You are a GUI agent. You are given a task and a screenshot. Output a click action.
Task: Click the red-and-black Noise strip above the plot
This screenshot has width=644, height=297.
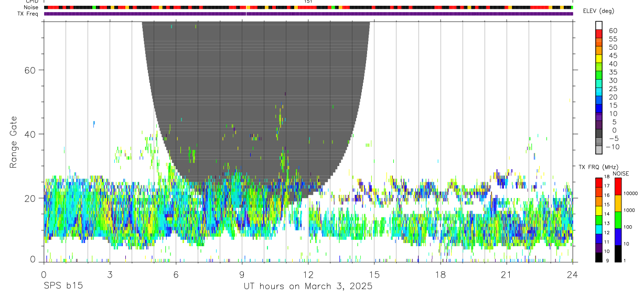[x=308, y=8]
